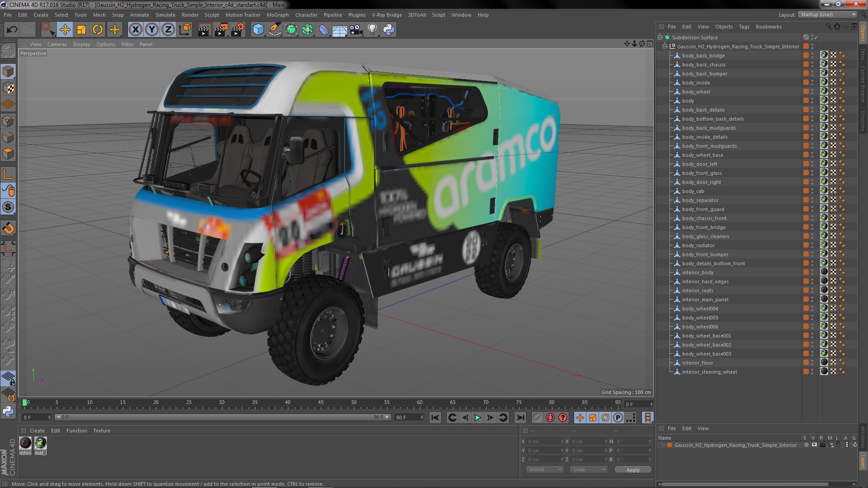Add a Camera object icon

pyautogui.click(x=356, y=30)
